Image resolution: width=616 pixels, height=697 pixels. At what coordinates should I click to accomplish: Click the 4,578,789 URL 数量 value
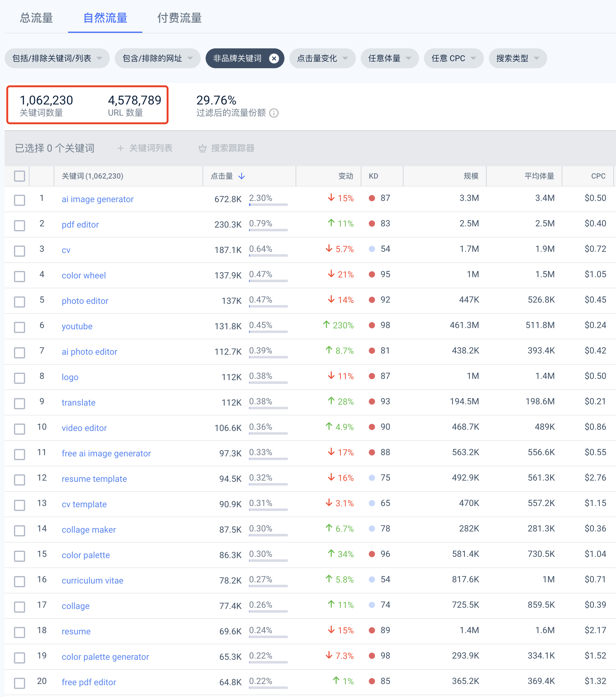[x=134, y=100]
